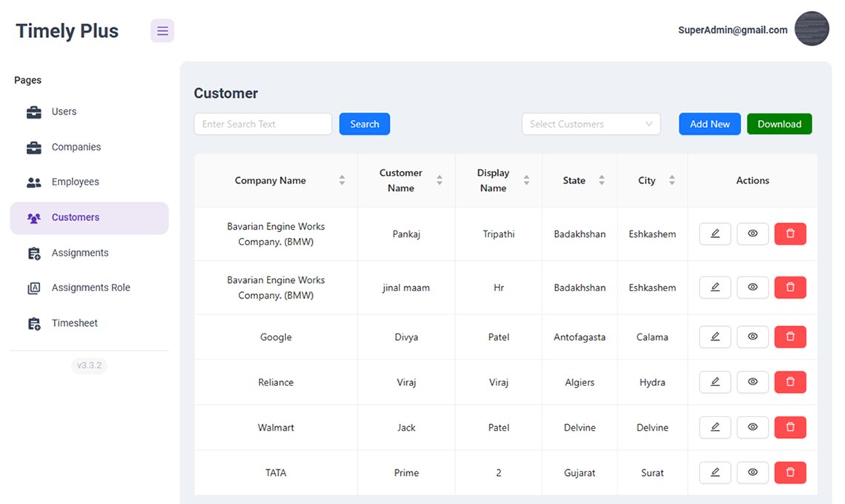Click the SuperAdmin profile avatar

[x=812, y=29]
